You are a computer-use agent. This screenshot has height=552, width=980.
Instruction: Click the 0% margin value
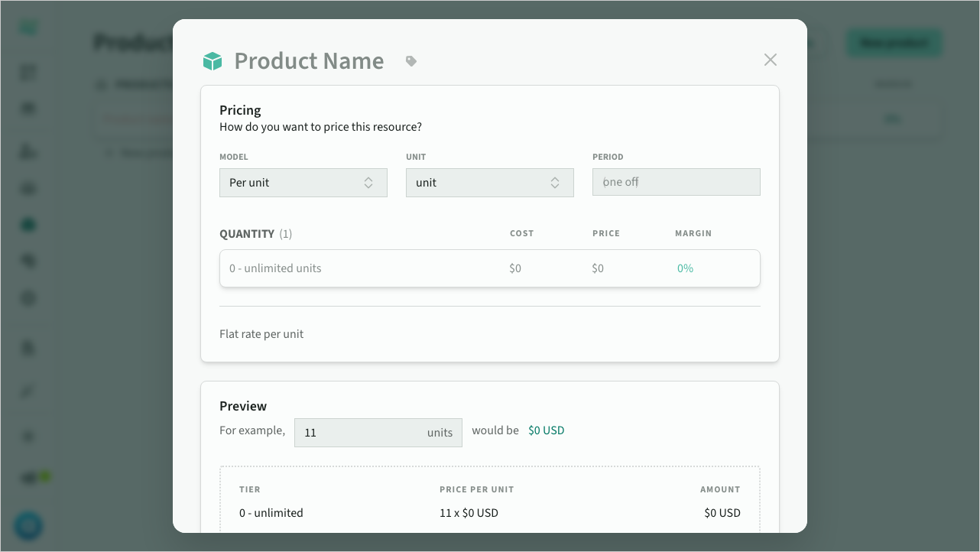click(x=685, y=268)
